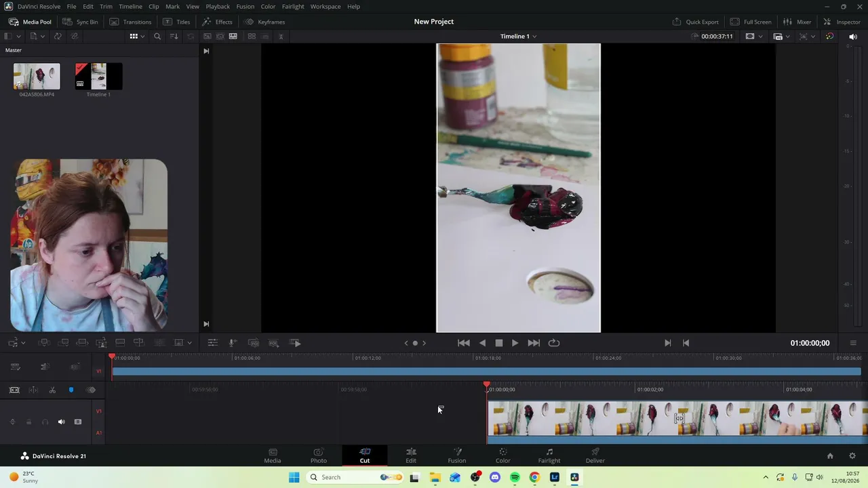Image resolution: width=868 pixels, height=488 pixels.
Task: Click the upper timeline blue clip bar
Action: (x=486, y=371)
